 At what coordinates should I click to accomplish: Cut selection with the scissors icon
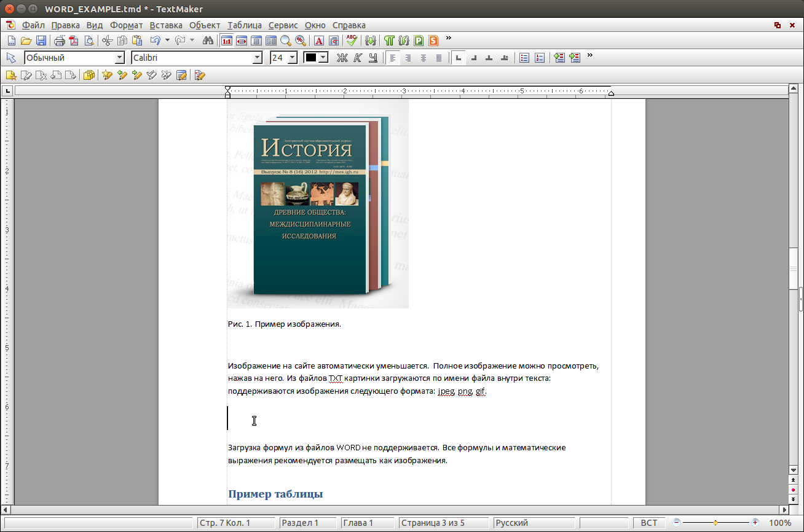pos(108,41)
